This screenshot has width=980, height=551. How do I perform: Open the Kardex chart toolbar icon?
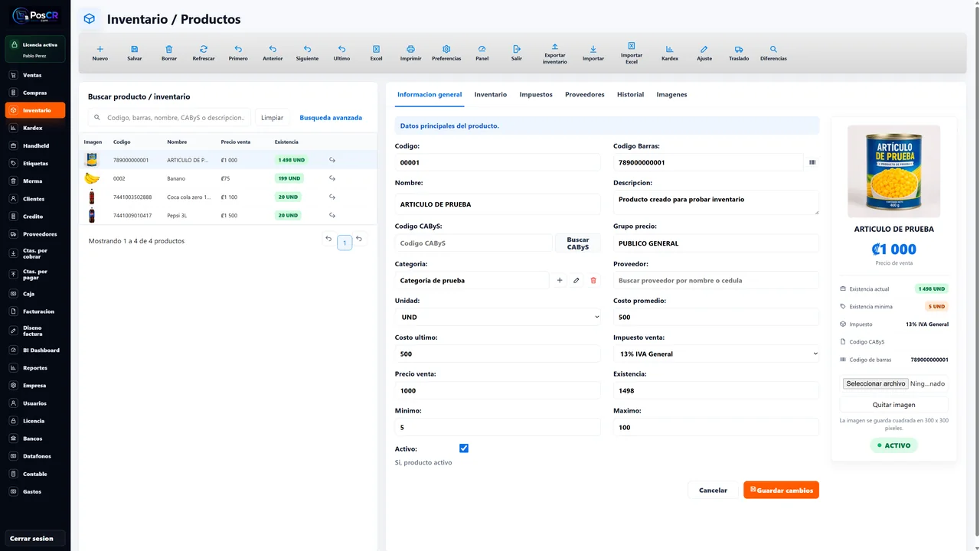point(670,49)
